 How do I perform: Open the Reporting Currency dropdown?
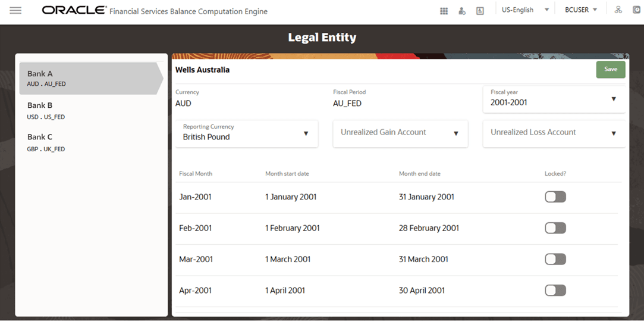[246, 133]
